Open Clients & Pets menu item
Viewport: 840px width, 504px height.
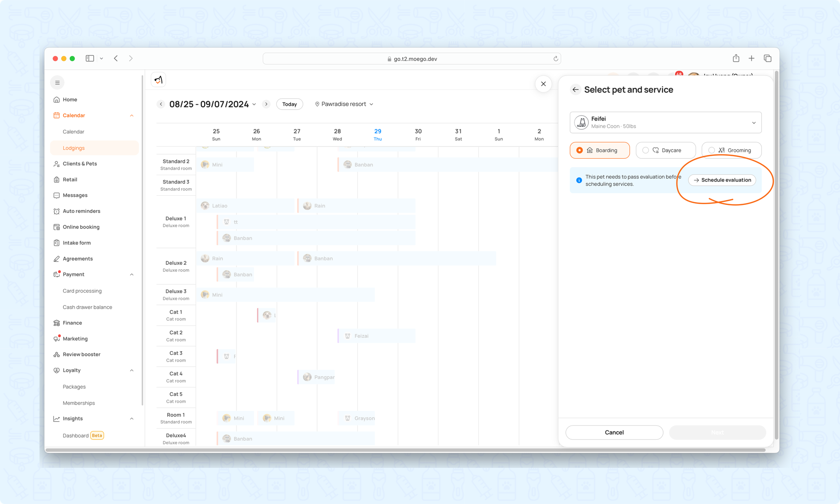click(x=80, y=164)
